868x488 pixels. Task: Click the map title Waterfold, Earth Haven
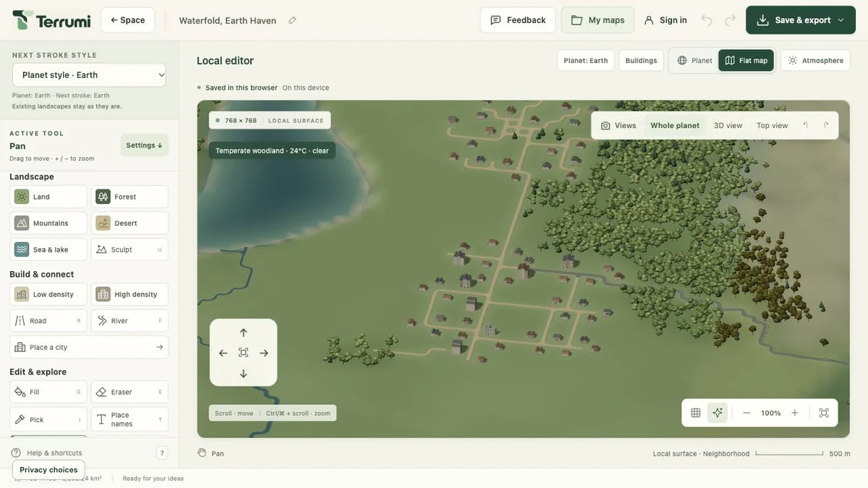point(228,20)
